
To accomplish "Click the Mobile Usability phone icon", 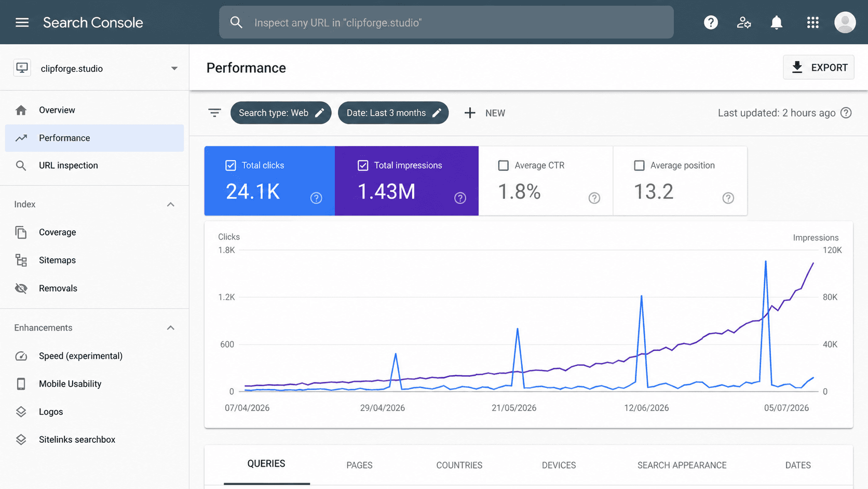I will [x=21, y=384].
